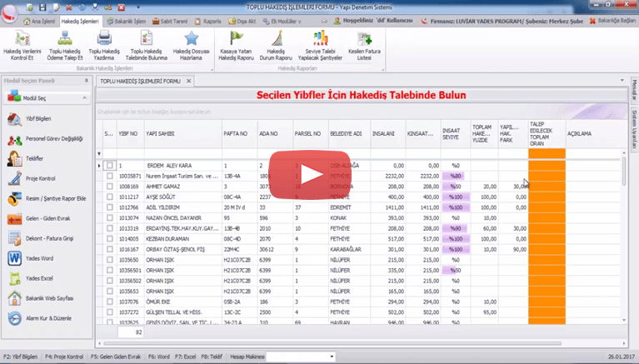Image resolution: width=639 pixels, height=364 pixels.
Task: Tick the checkbox for AHMET GAMAZ row
Action: click(109, 187)
